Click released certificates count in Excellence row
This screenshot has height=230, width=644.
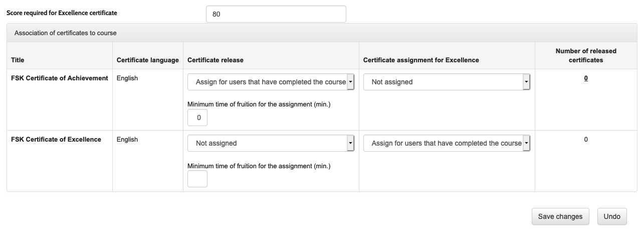[586, 140]
